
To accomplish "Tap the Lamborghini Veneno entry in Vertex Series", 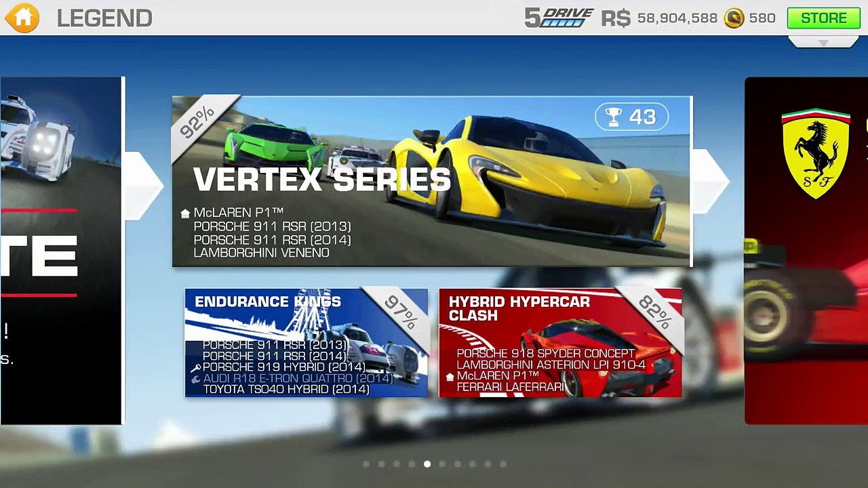I will 261,253.
